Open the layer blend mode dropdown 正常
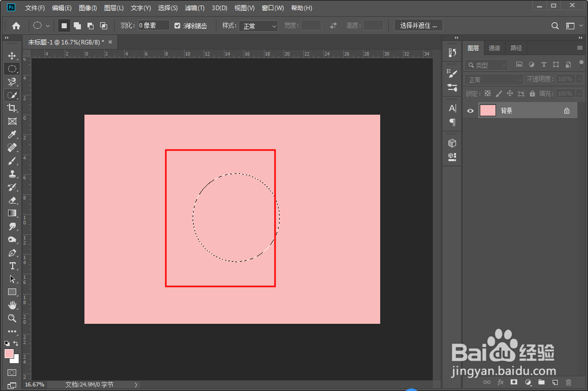This screenshot has height=391, width=588. (x=494, y=79)
